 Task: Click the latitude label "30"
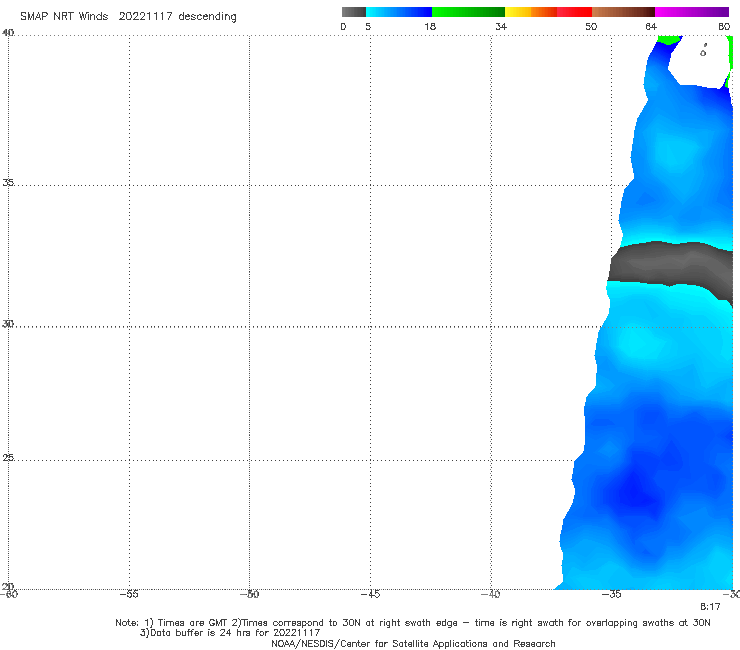coord(8,323)
